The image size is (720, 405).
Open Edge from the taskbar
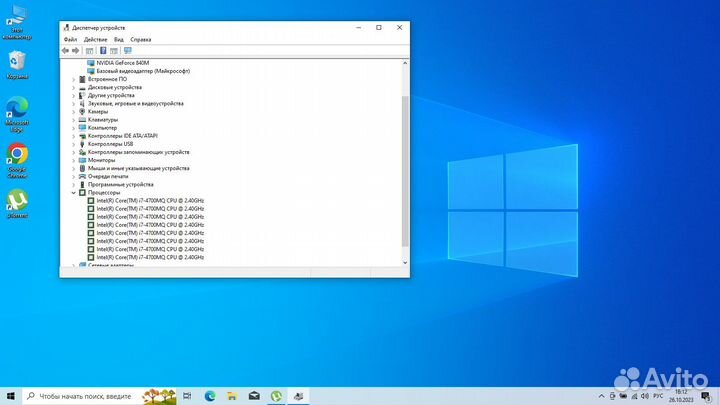210,396
